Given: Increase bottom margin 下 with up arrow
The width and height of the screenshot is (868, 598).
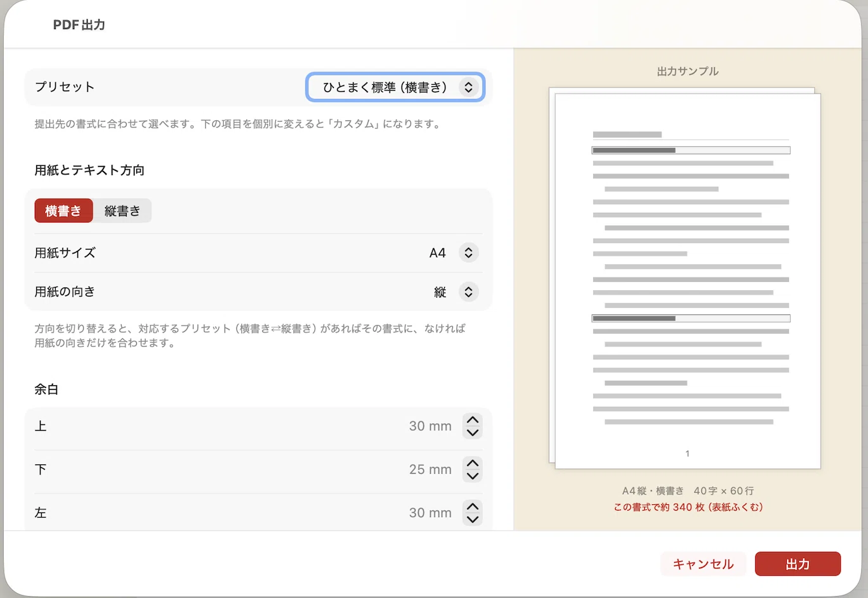Looking at the screenshot, I should [473, 463].
